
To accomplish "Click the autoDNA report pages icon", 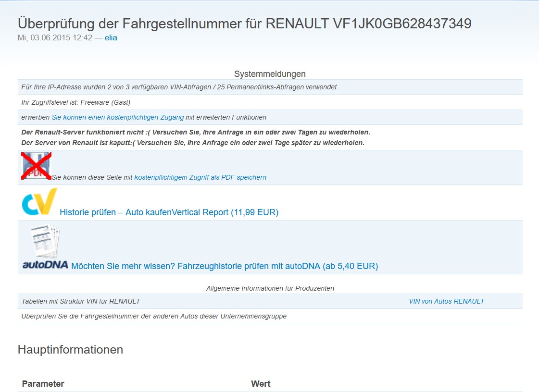I will [45, 242].
